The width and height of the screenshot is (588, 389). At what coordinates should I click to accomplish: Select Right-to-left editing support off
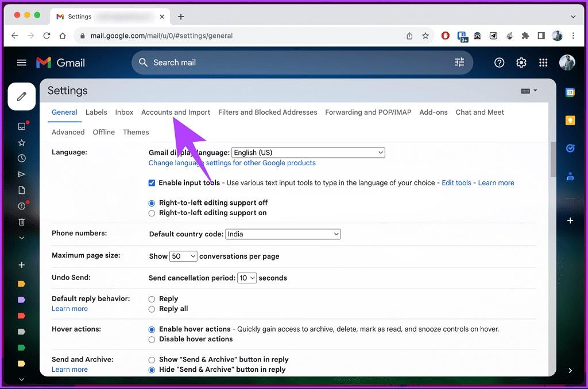[x=152, y=203]
